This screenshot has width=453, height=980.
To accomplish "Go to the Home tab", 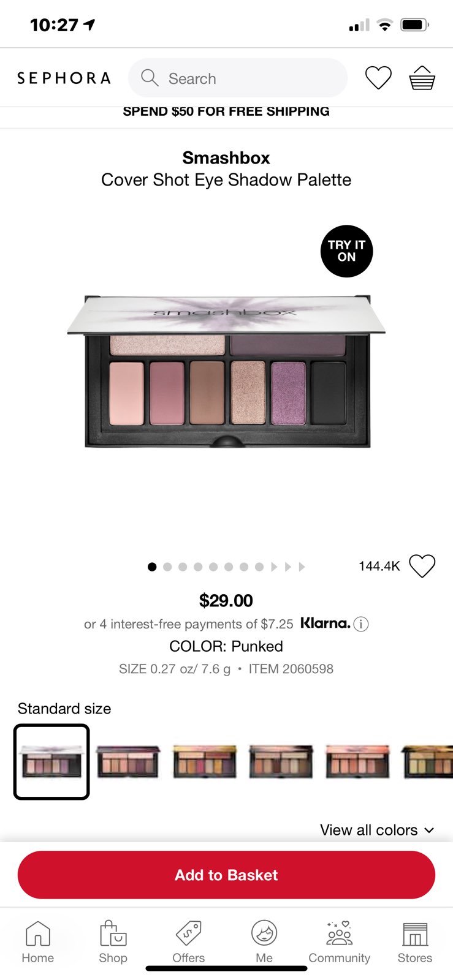I will (x=38, y=941).
